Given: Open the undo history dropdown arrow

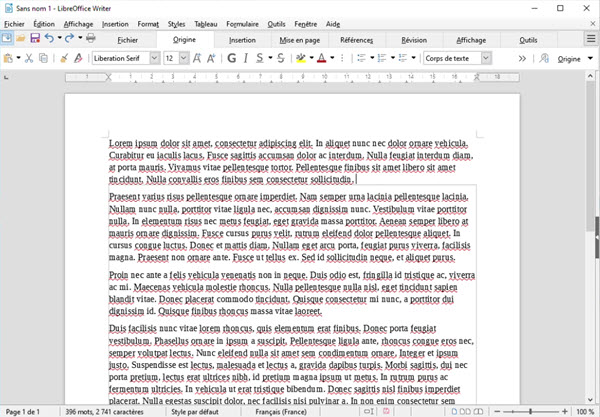Looking at the screenshot, I should pyautogui.click(x=60, y=38).
